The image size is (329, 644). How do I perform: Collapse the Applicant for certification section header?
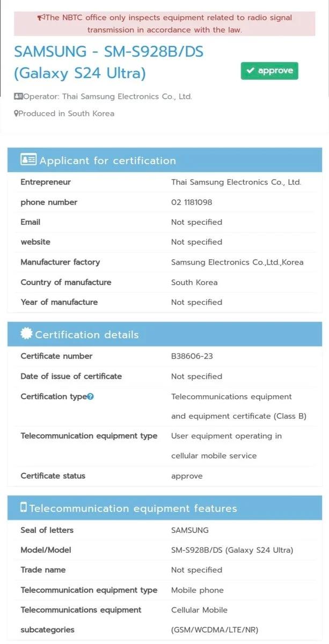[x=164, y=160]
